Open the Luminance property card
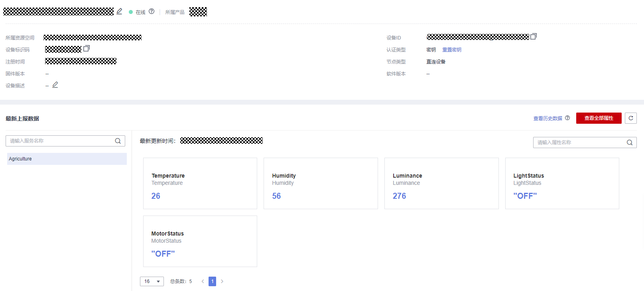Screen dimensions: 644x291 [x=441, y=183]
